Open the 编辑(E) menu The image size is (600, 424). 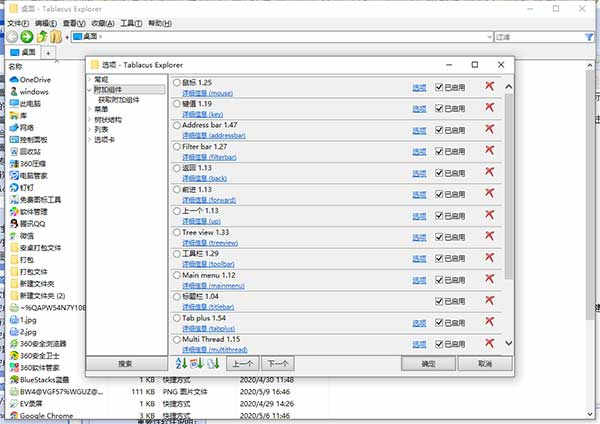46,23
